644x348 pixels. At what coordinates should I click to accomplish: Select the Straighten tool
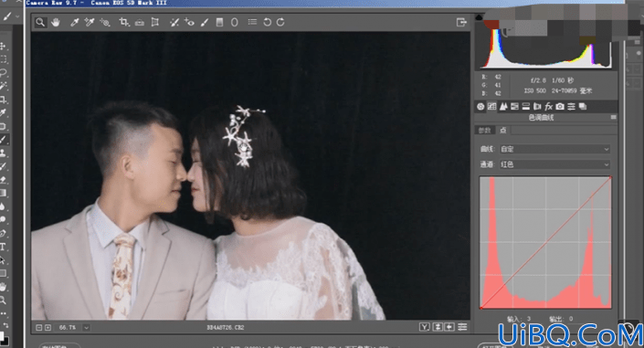(140, 22)
